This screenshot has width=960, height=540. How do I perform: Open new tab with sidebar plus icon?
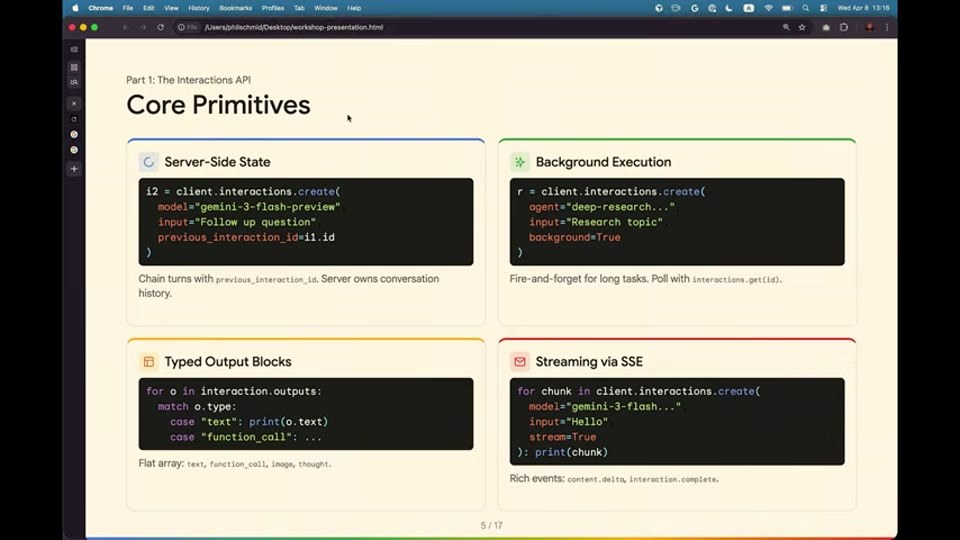74,168
